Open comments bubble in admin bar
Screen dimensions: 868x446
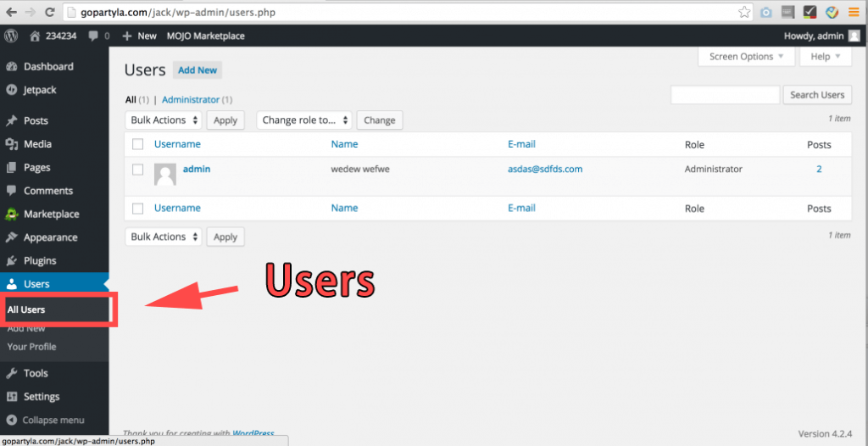pyautogui.click(x=93, y=36)
